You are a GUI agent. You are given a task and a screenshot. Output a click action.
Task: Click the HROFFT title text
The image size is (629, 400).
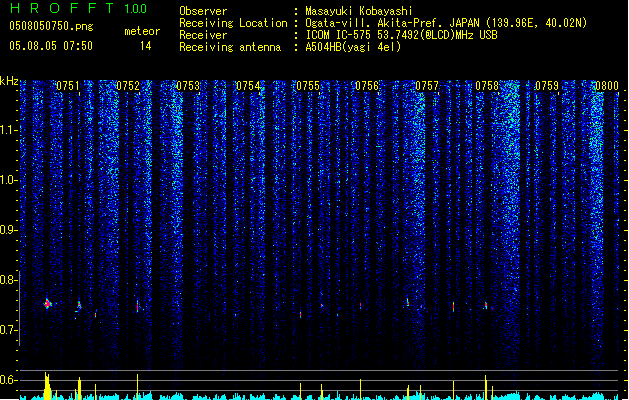click(x=63, y=8)
